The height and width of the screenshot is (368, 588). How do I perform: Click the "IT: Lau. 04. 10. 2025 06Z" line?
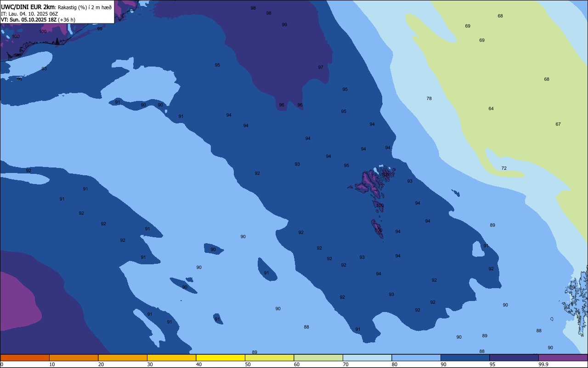point(29,14)
